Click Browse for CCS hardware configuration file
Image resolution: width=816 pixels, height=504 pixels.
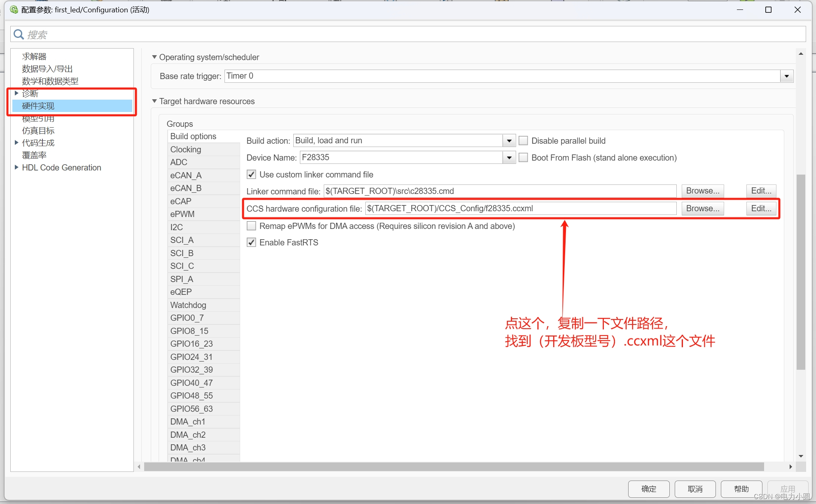pyautogui.click(x=702, y=208)
